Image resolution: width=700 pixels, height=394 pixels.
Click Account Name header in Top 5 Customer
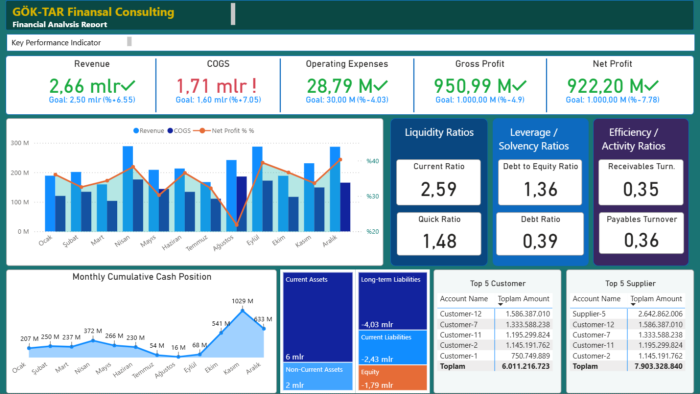463,299
